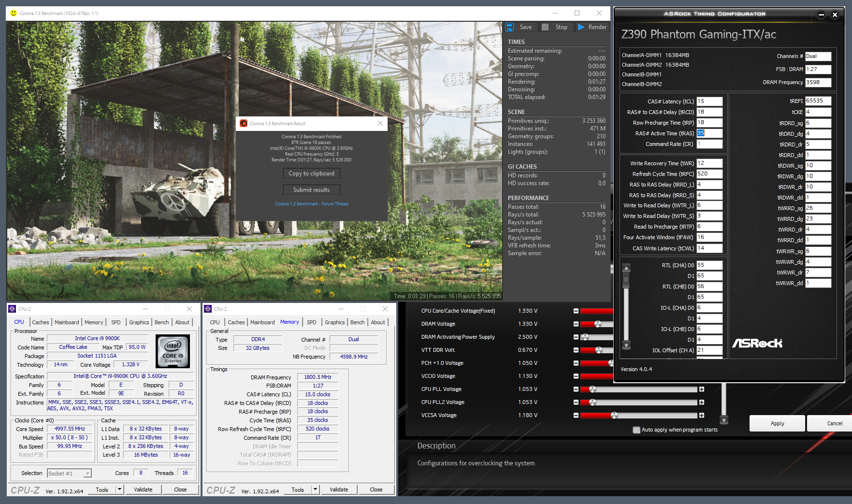
Task: Decrease PCH +1.0 Voltage with minus icon
Action: [x=576, y=363]
